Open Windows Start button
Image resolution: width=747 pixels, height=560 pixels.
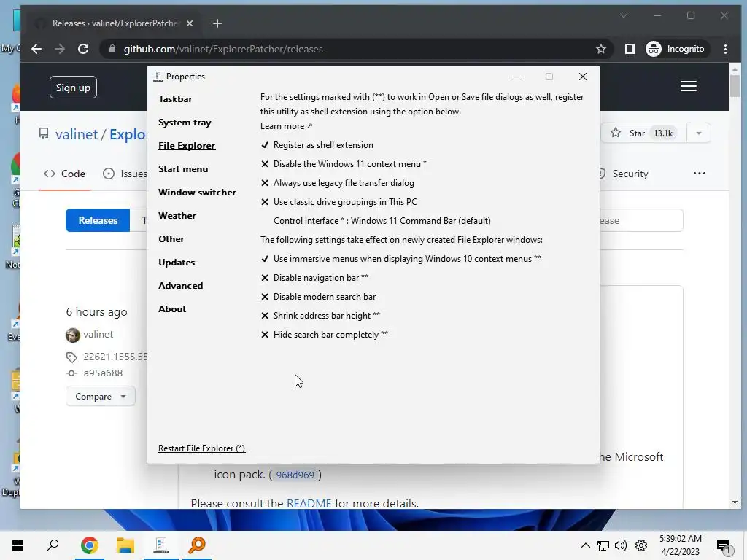(x=18, y=545)
